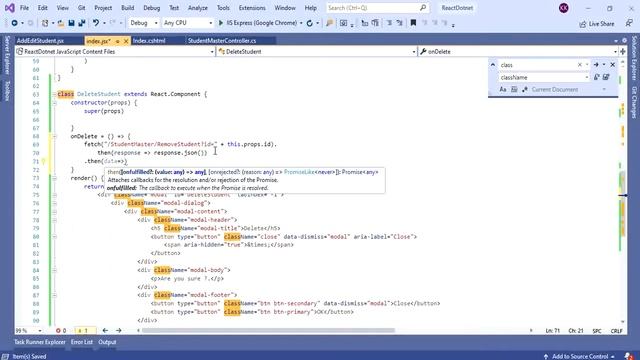This screenshot has height=360, width=640.
Task: Toggle Use Regular Expressions in the Find panel
Action: coord(525,89)
